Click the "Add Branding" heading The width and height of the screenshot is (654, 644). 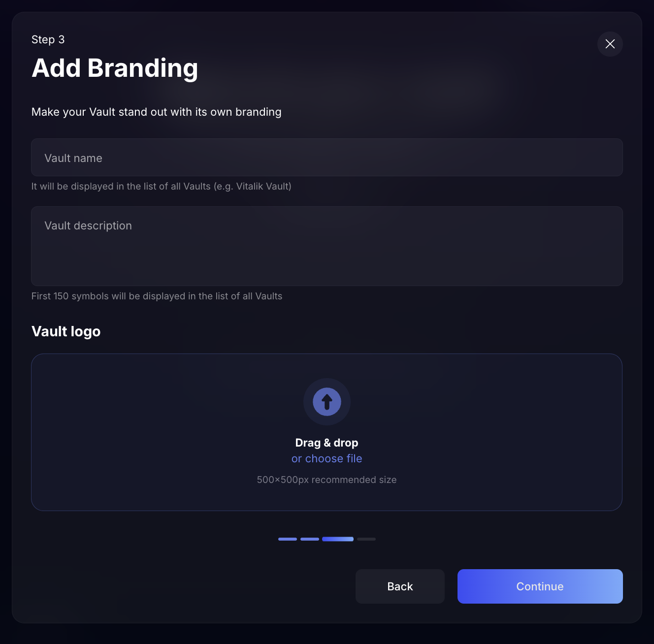tap(115, 68)
